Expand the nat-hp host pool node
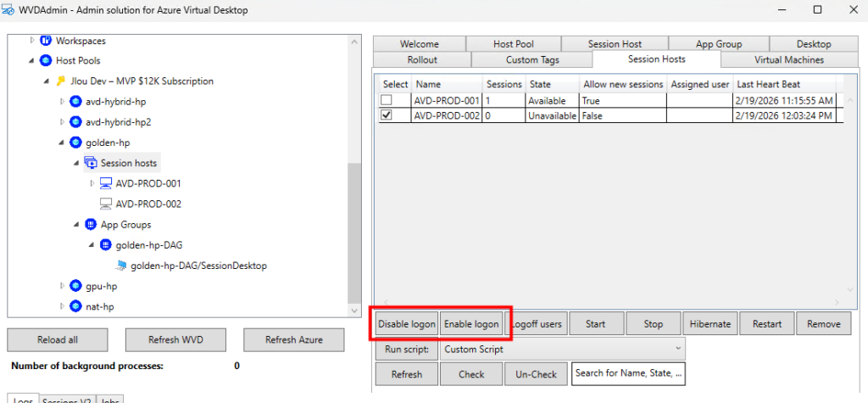Screen dimensions: 868x403 pyautogui.click(x=62, y=306)
